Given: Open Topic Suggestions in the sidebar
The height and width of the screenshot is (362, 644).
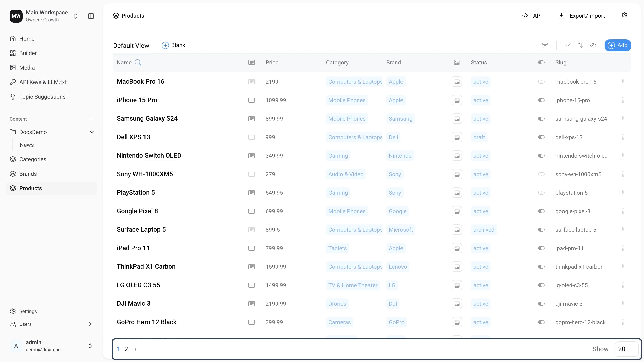Looking at the screenshot, I should point(42,97).
